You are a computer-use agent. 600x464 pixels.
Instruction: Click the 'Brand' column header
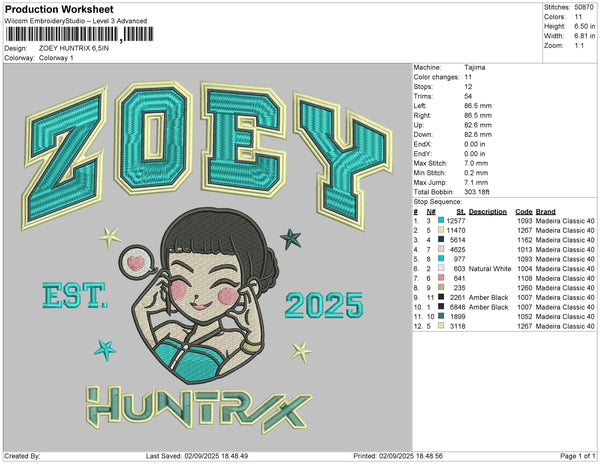coord(546,212)
